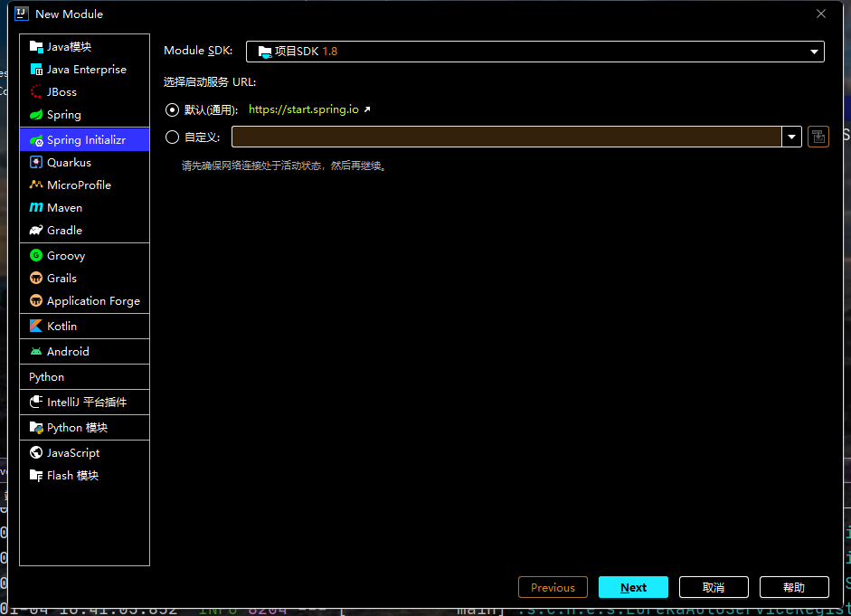Click the button beside the custom URL field
The image size is (851, 616).
click(818, 137)
